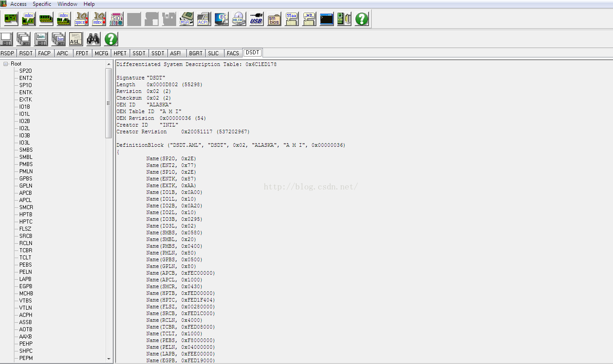Open the Access menu

18,4
